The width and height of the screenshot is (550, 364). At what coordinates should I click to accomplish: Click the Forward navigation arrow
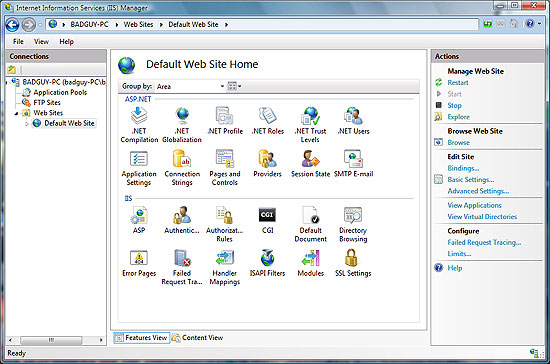[28, 25]
